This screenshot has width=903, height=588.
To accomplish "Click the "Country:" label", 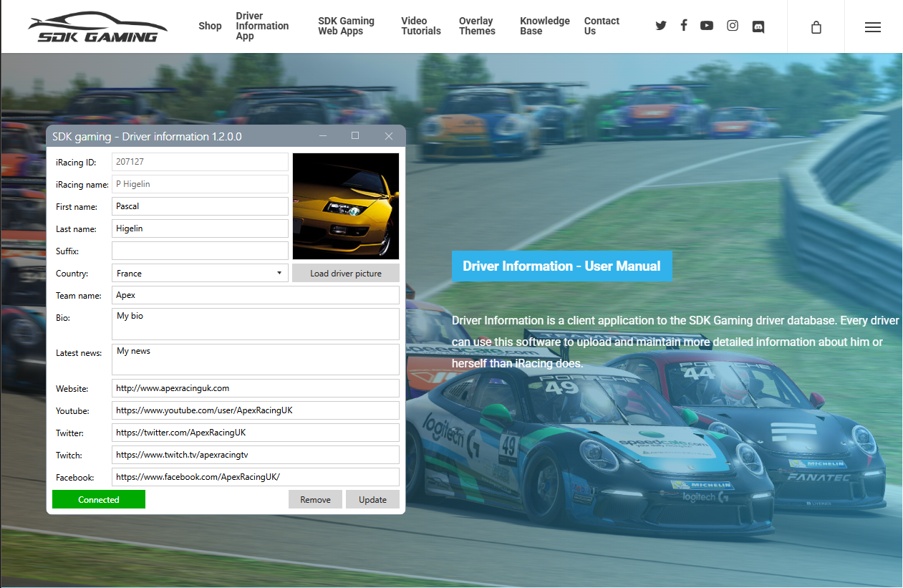I will point(72,274).
